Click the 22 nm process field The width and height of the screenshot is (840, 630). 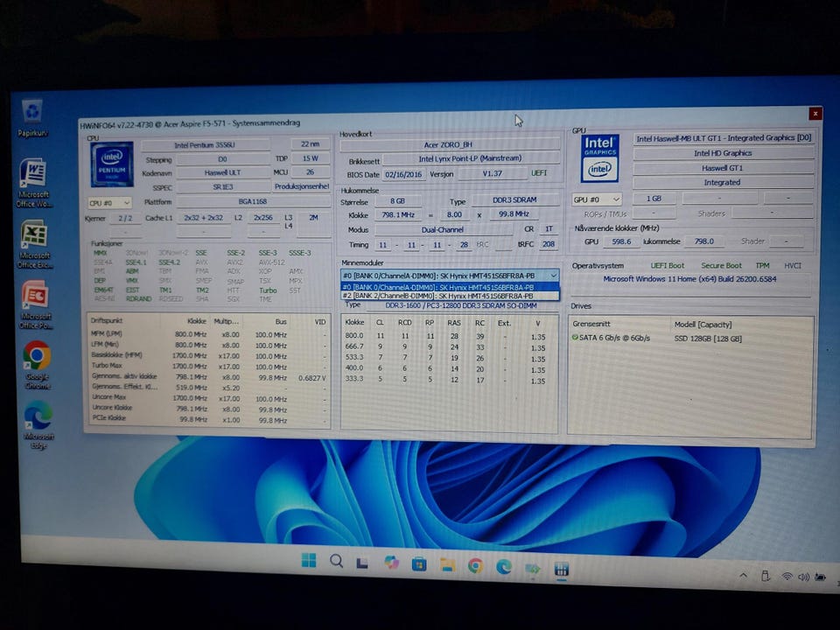point(310,144)
